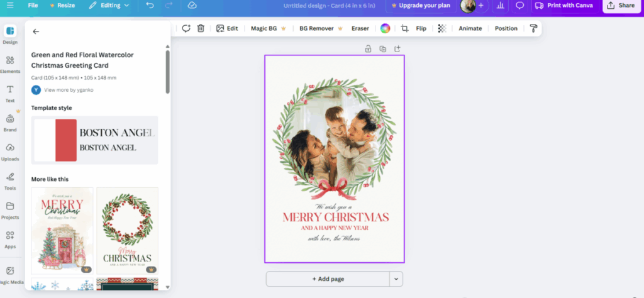The width and height of the screenshot is (644, 298).
Task: Click the Share button
Action: click(x=621, y=5)
